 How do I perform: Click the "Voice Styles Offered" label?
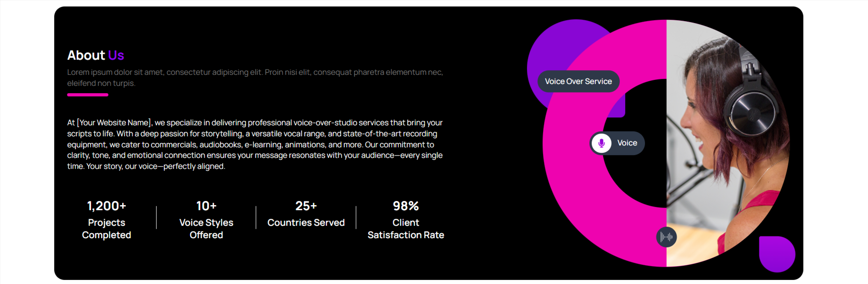point(206,228)
